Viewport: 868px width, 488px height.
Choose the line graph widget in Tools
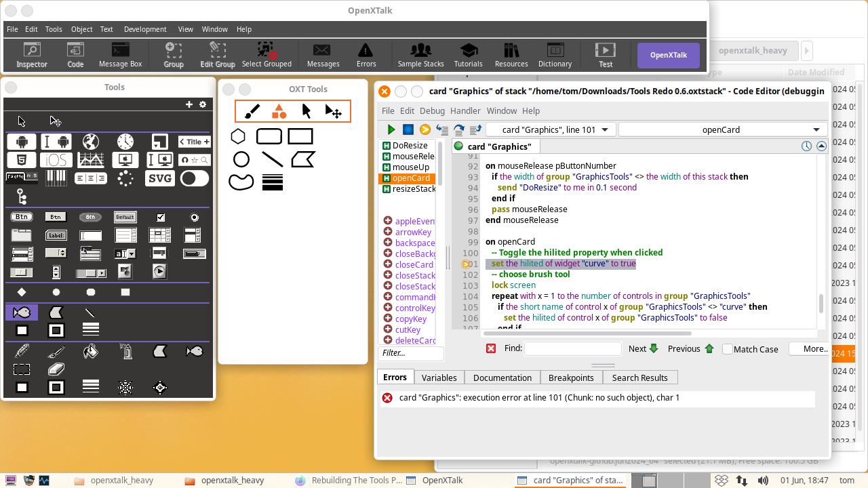point(90,160)
